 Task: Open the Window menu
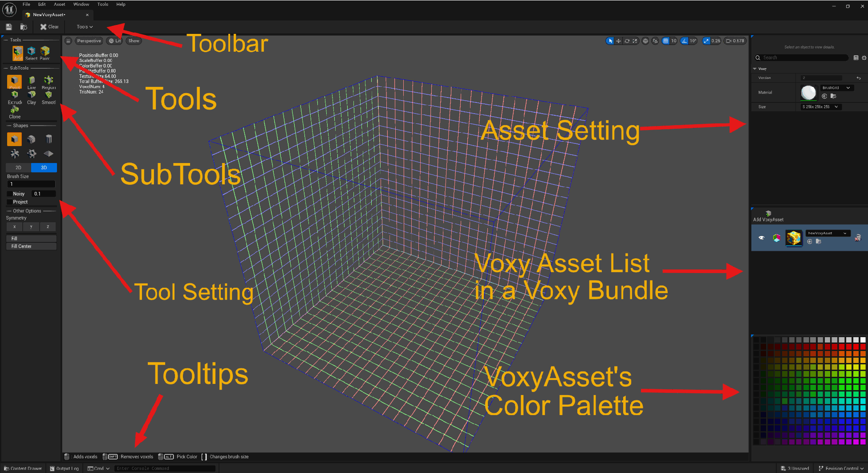pyautogui.click(x=81, y=4)
